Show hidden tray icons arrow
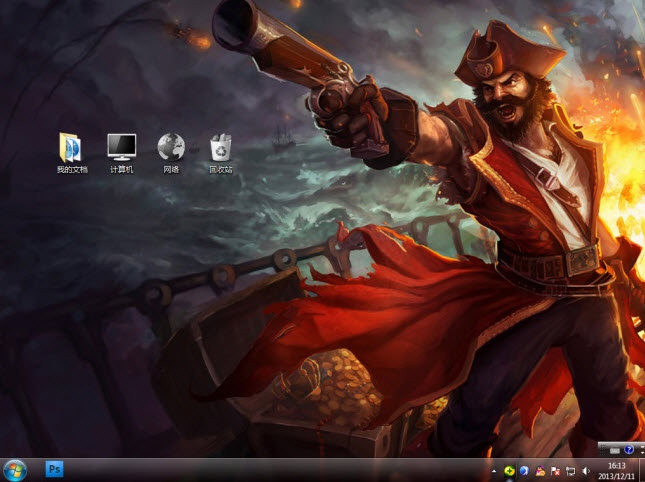Viewport: 645px width, 482px height. coord(494,471)
